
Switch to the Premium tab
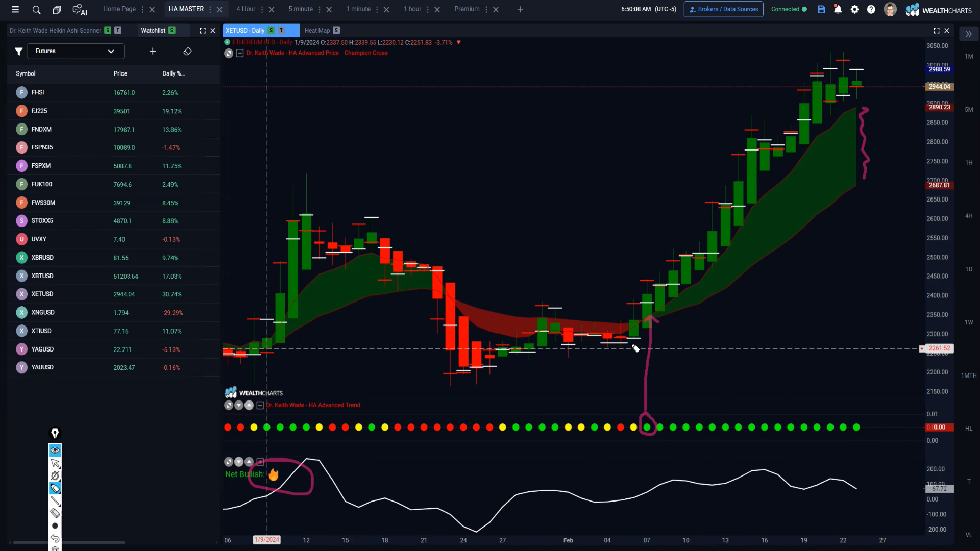coord(467,9)
